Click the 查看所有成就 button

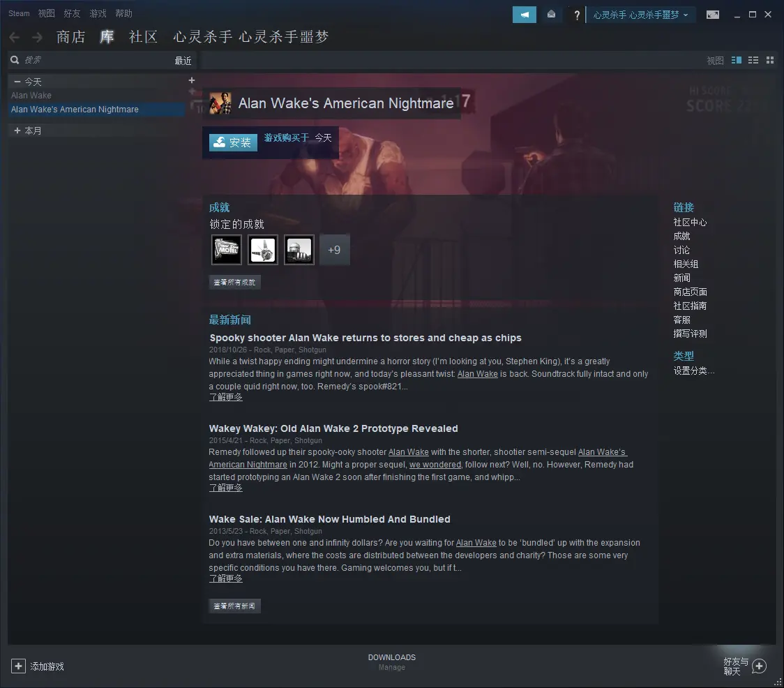point(234,282)
